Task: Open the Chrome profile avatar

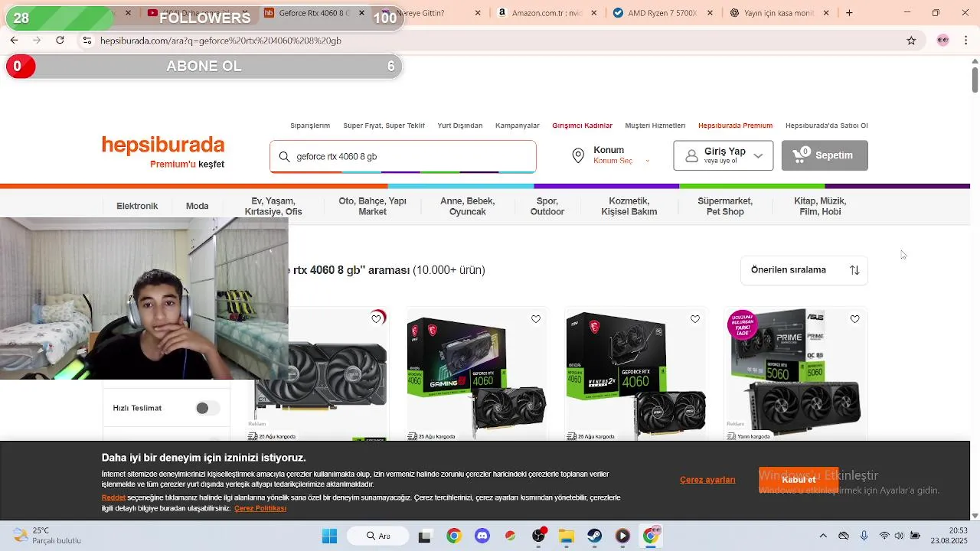Action: [x=943, y=41]
